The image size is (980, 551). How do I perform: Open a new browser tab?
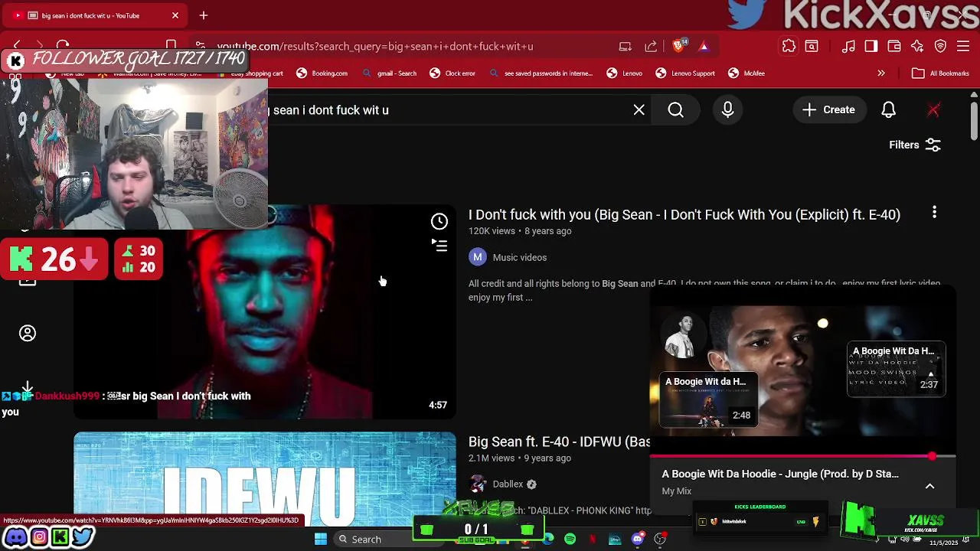pos(204,15)
